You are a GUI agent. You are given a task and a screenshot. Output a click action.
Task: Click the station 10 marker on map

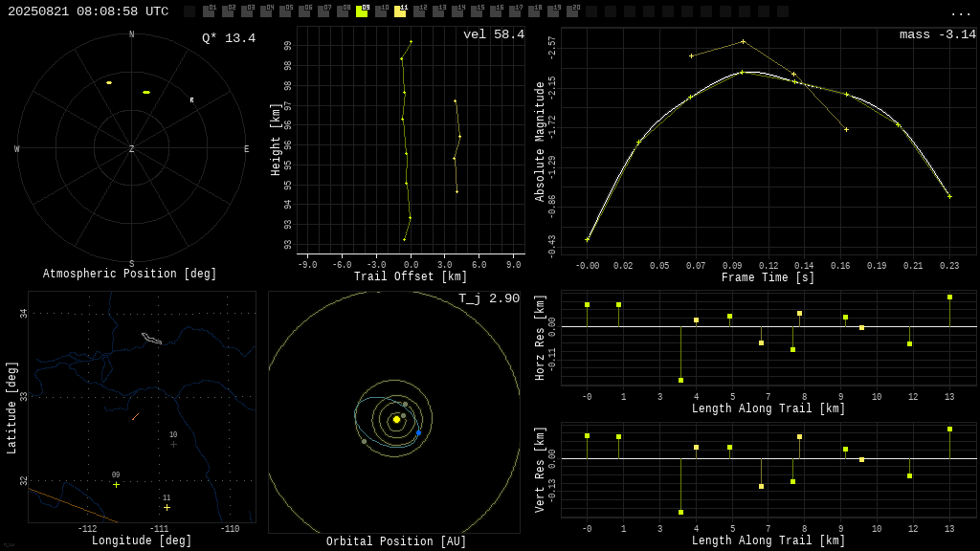click(174, 445)
